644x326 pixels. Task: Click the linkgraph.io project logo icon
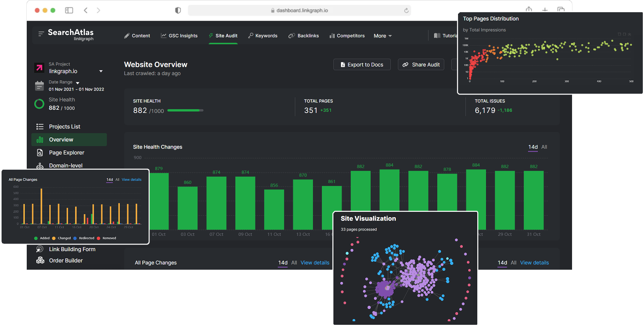pyautogui.click(x=39, y=68)
